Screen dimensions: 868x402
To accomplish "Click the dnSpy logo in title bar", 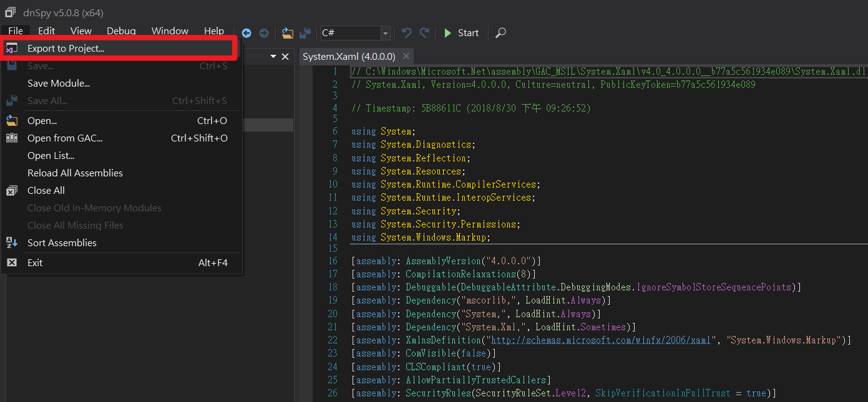I will (x=11, y=12).
